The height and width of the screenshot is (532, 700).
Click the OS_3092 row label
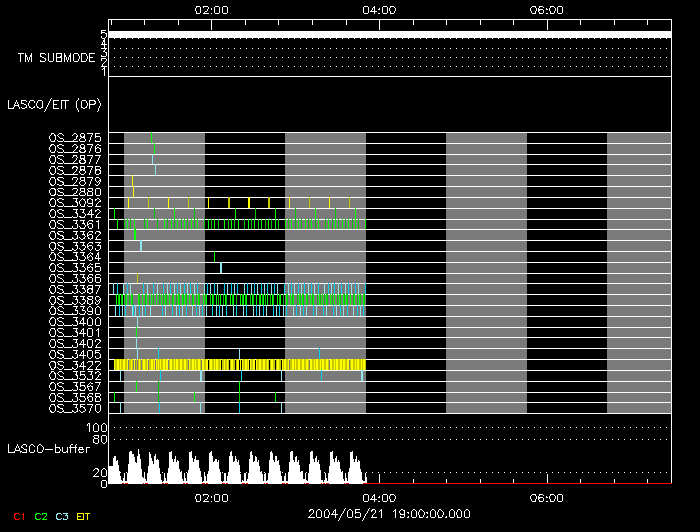pos(75,202)
